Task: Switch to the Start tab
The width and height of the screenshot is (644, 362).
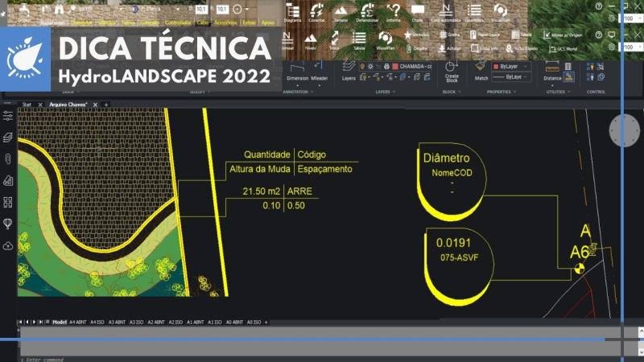Action: 27,105
